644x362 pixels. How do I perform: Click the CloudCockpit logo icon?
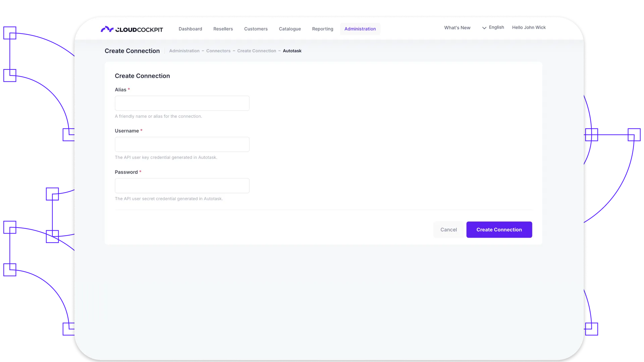[107, 29]
